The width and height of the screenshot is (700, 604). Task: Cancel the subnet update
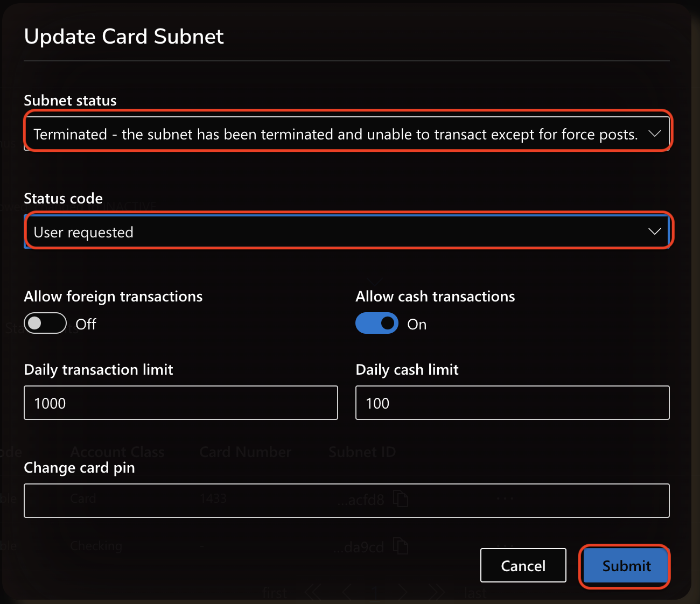(x=523, y=565)
